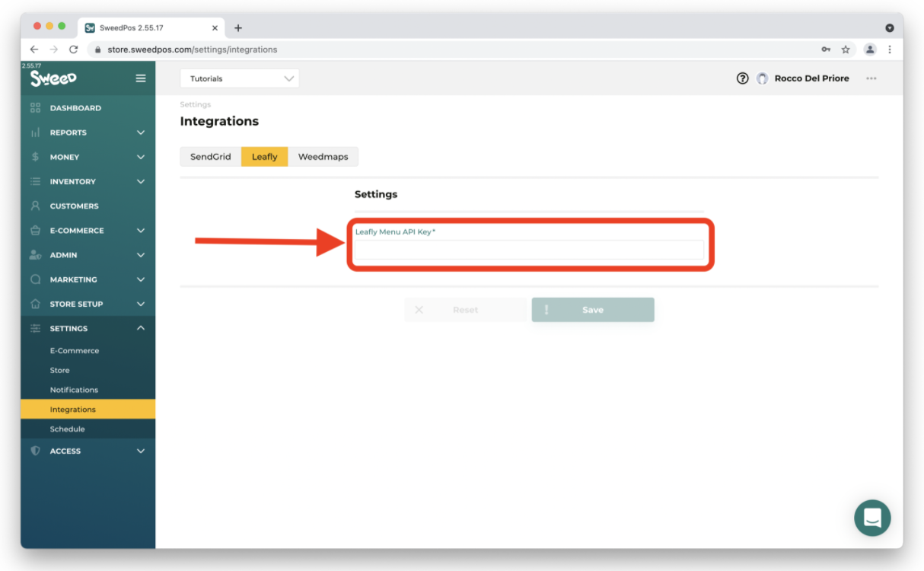Expand the Inventory menu chevron
This screenshot has width=924, height=571.
tap(141, 181)
